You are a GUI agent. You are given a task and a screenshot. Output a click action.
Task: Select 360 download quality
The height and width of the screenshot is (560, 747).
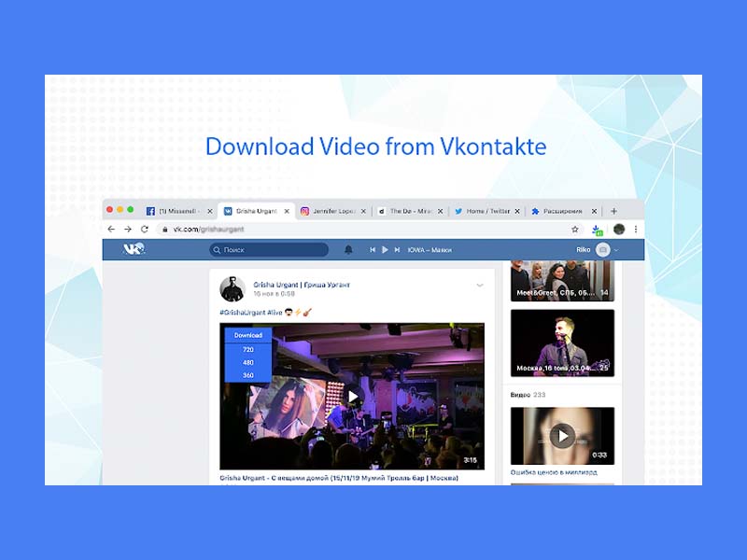point(247,375)
